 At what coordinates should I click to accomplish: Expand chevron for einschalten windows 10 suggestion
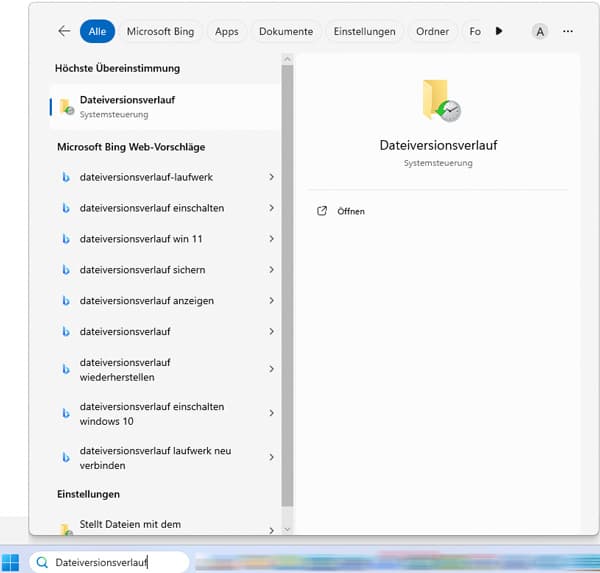(271, 413)
